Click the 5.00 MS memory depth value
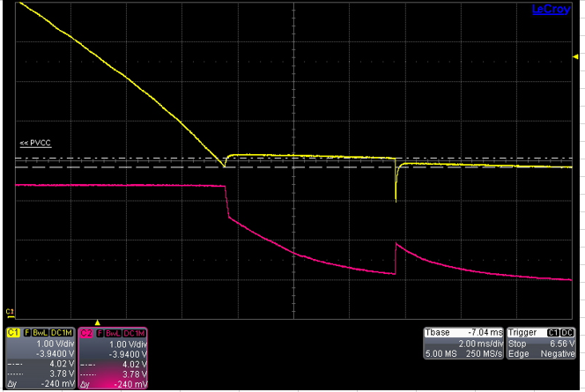The height and width of the screenshot is (392, 585). click(441, 353)
